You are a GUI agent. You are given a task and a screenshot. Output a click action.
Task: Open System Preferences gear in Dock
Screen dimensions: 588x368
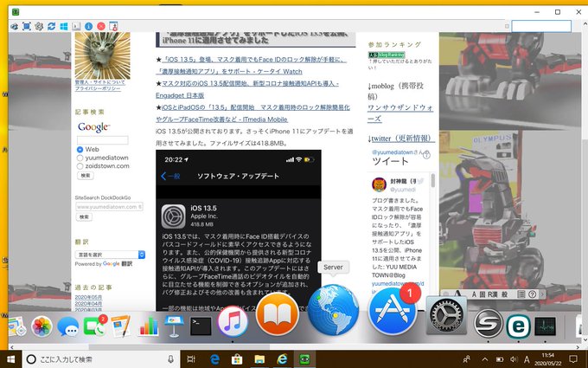click(x=446, y=315)
